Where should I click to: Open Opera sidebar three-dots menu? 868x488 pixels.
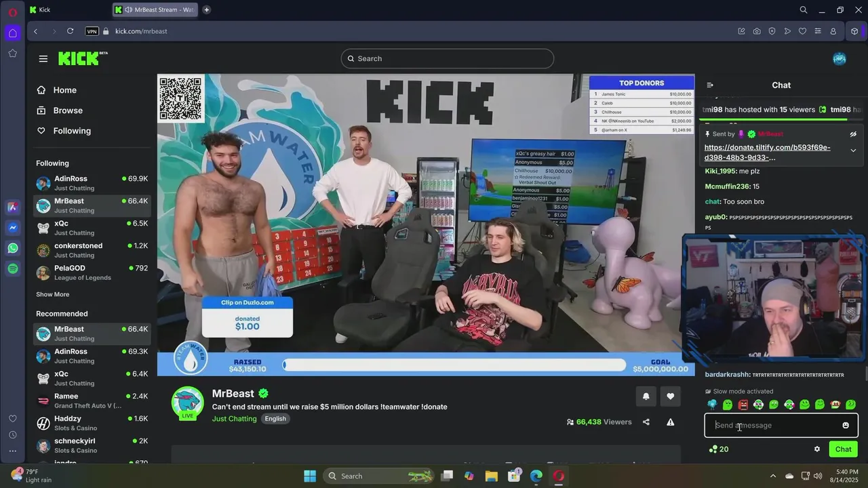point(13,451)
